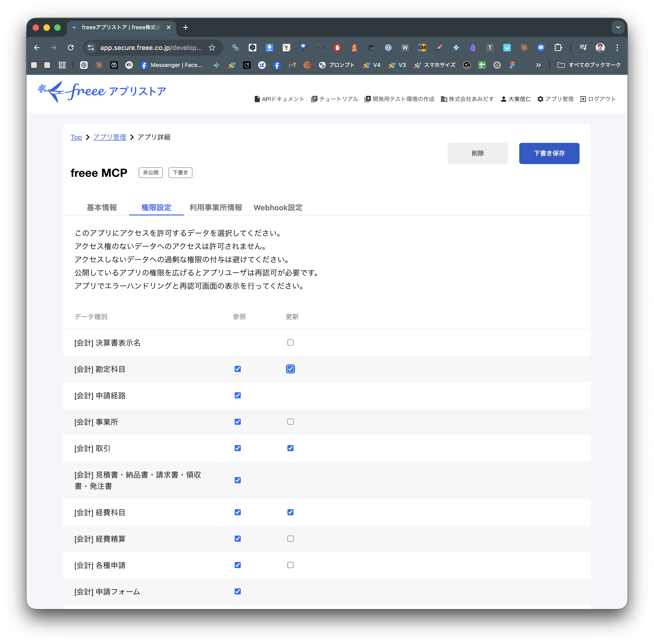
Task: Follow the アプリ管理 breadcrumb link
Action: tap(110, 137)
